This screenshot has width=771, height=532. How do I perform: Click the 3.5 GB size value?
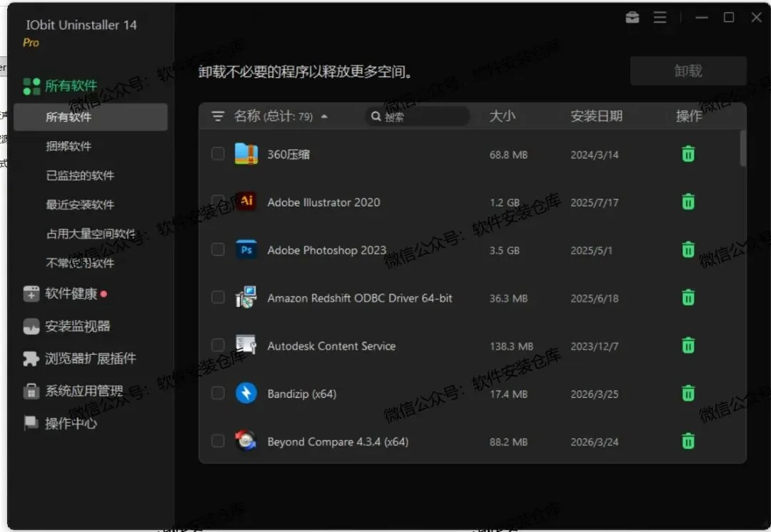tap(505, 250)
